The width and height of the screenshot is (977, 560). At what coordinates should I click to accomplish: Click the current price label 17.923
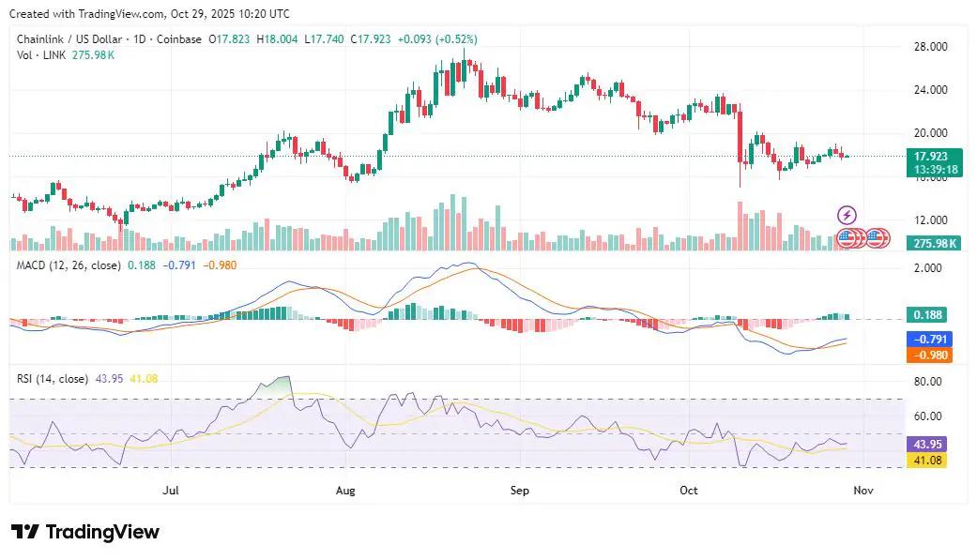(930, 156)
